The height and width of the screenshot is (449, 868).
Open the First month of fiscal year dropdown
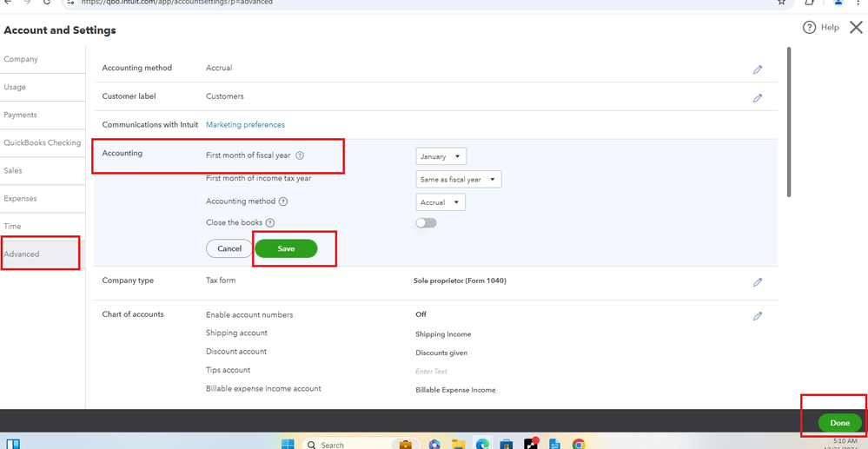click(x=441, y=156)
